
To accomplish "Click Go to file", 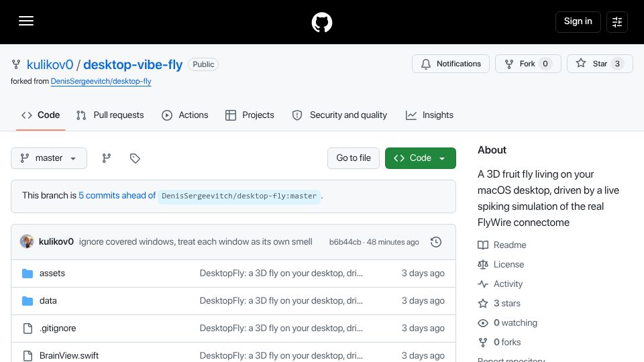I will click(x=354, y=158).
